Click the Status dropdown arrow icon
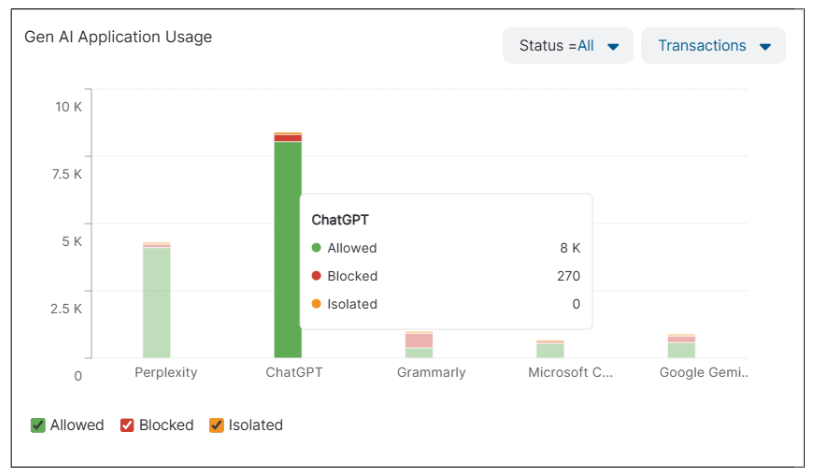 614,47
